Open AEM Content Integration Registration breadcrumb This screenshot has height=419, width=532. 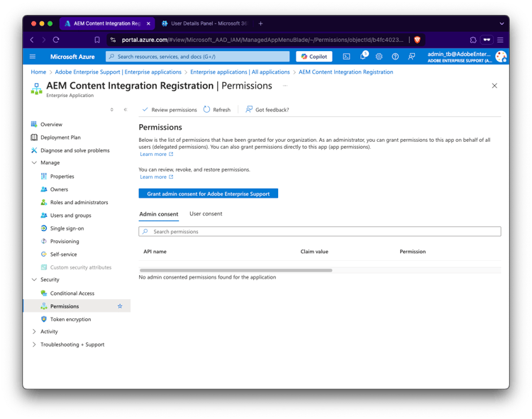click(x=345, y=72)
